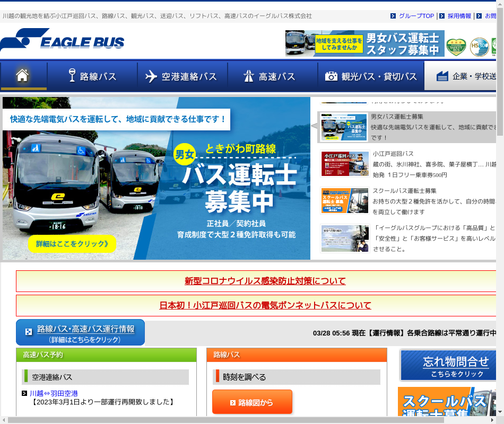Click the 運行情報 status ticker text
The width and height of the screenshot is (504, 424).
[x=404, y=333]
